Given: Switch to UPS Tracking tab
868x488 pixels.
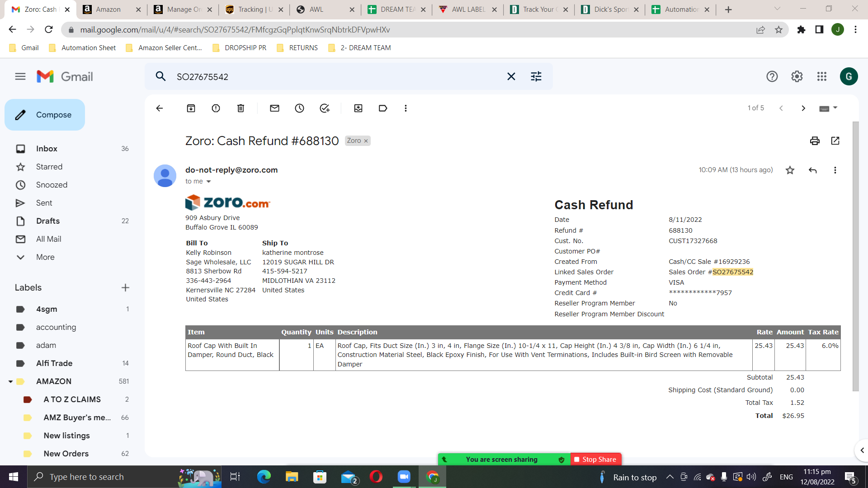Looking at the screenshot, I should [x=254, y=9].
